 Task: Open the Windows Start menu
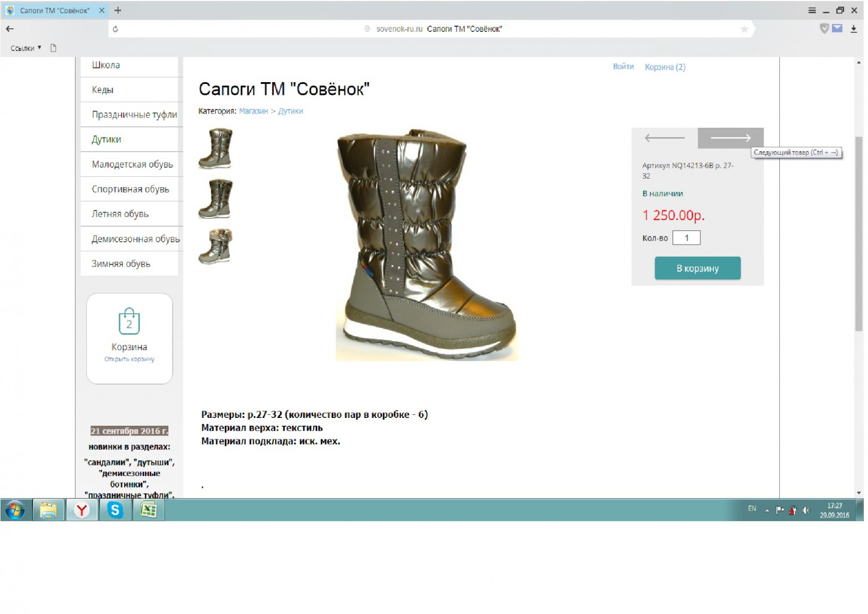point(15,510)
